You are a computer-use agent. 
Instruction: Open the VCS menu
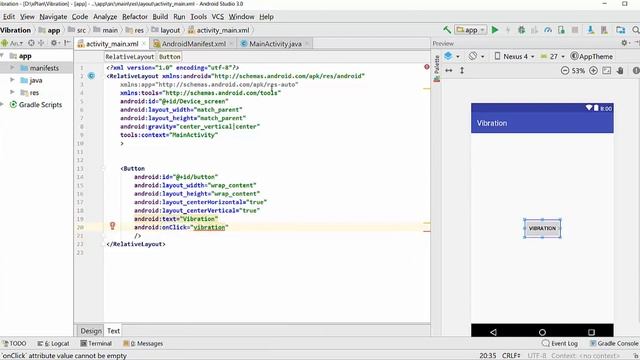217,17
